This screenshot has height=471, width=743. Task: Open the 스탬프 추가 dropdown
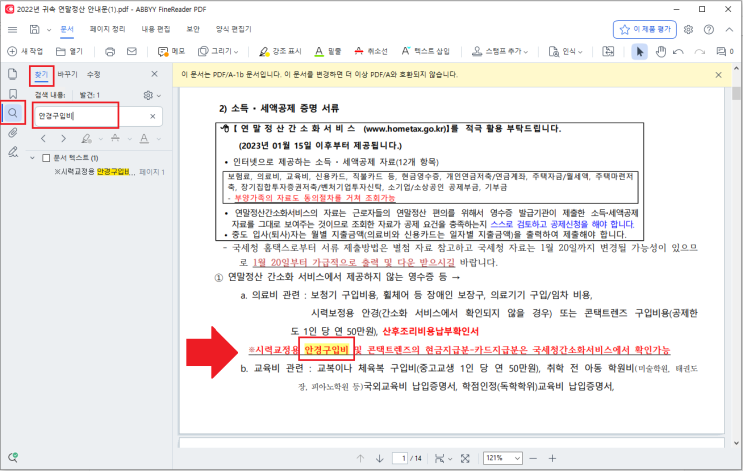[500, 51]
